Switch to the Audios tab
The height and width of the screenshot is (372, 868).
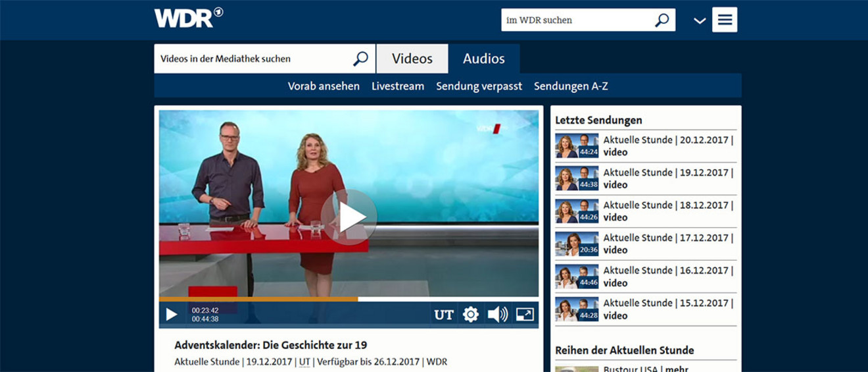point(484,59)
